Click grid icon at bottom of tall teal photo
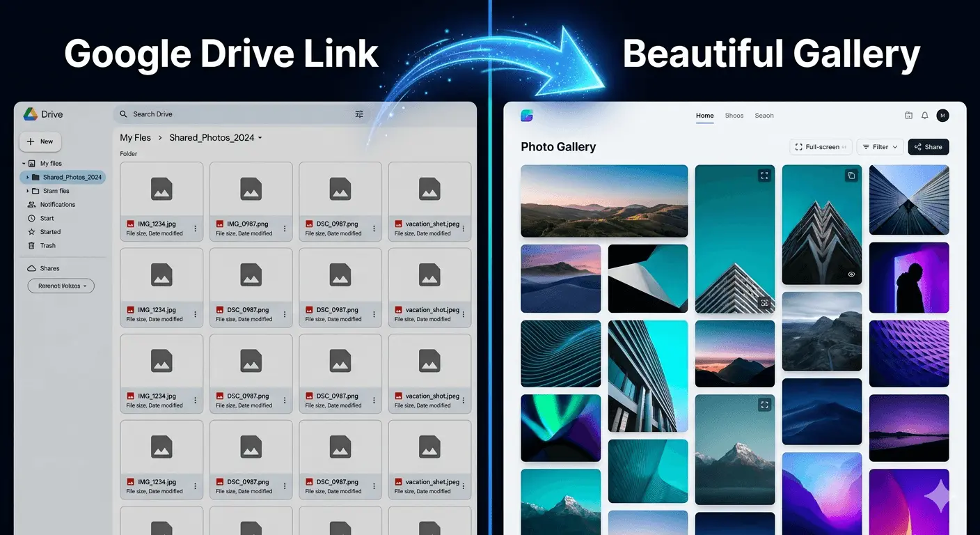The height and width of the screenshot is (535, 980). coord(764,303)
